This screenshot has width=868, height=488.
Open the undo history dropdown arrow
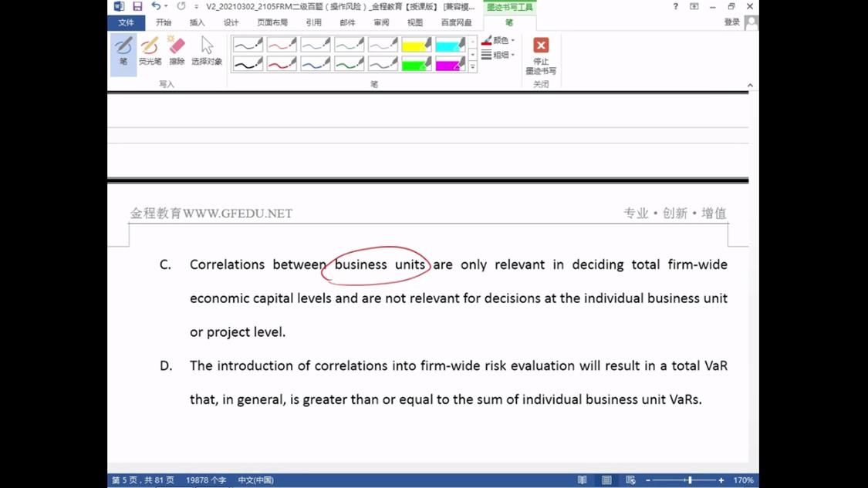tap(166, 6)
